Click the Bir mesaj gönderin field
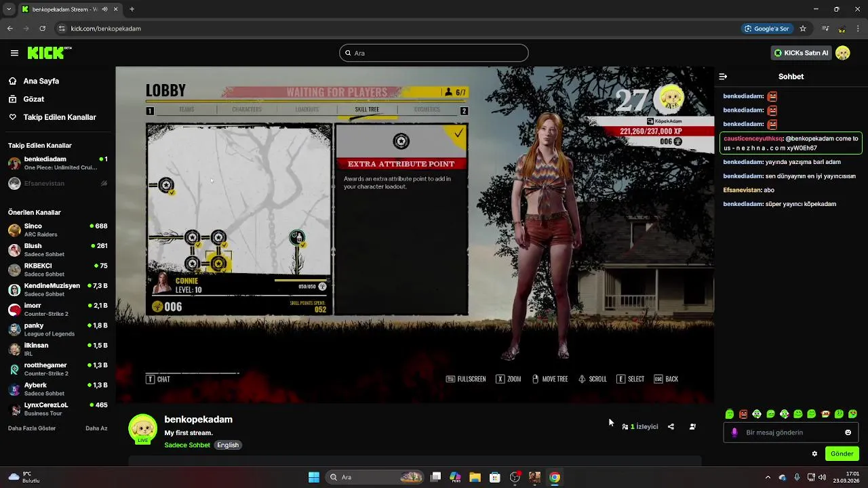Viewport: 868px width, 488px height. [x=791, y=432]
